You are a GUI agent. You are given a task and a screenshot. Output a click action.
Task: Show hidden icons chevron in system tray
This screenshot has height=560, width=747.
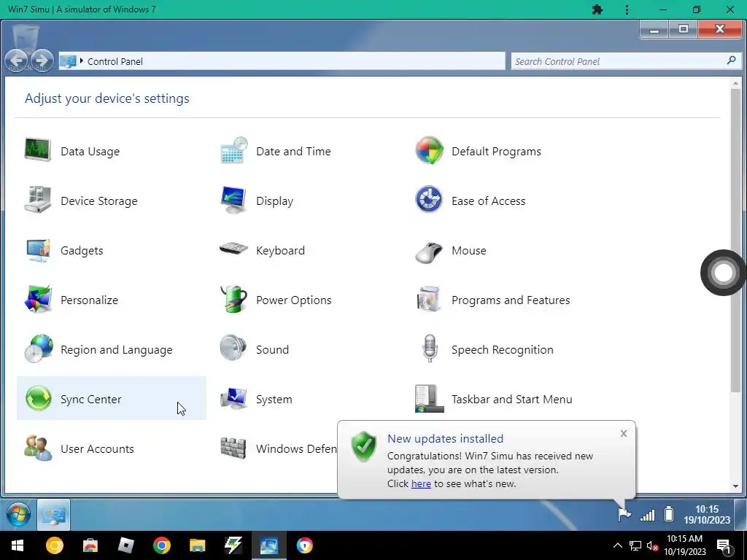(x=617, y=545)
